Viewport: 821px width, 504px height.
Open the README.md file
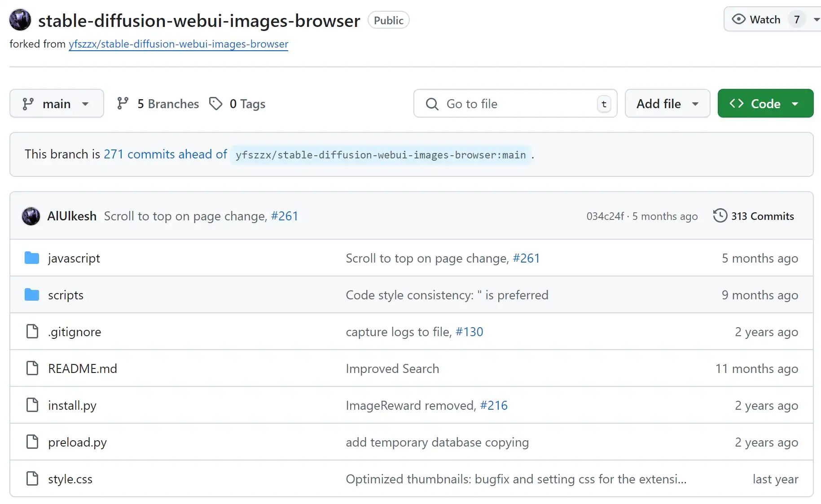click(x=83, y=369)
